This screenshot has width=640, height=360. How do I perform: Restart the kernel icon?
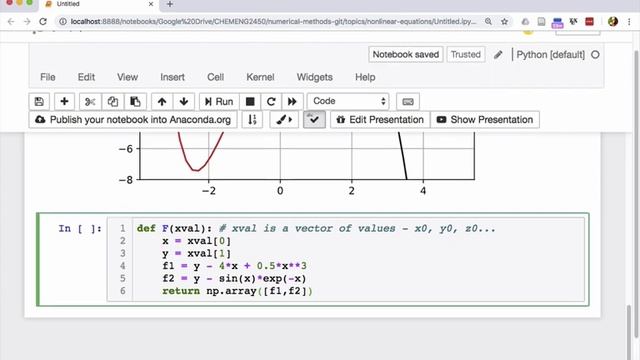[271, 102]
